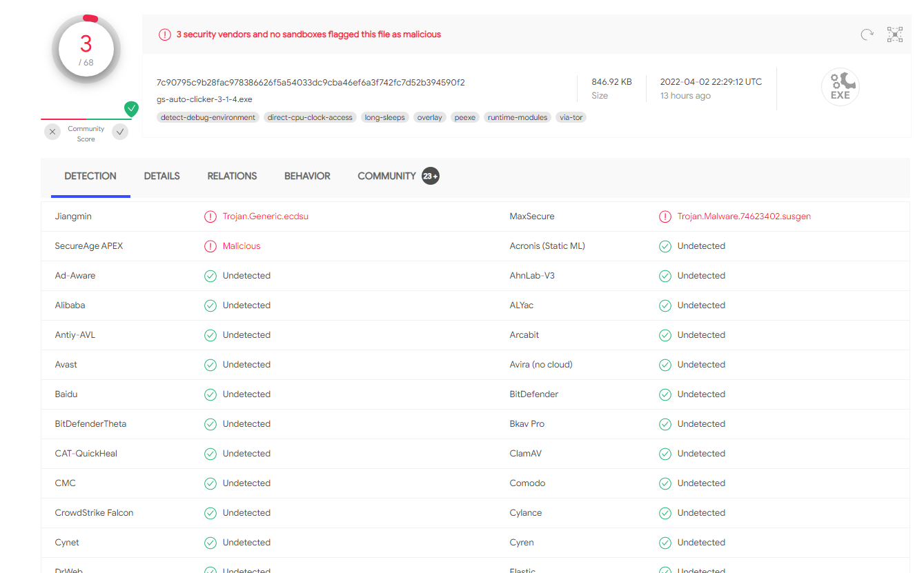Click the warning icon beside Trojan.Malware.74623402.susgen
The image size is (924, 573).
tap(665, 217)
